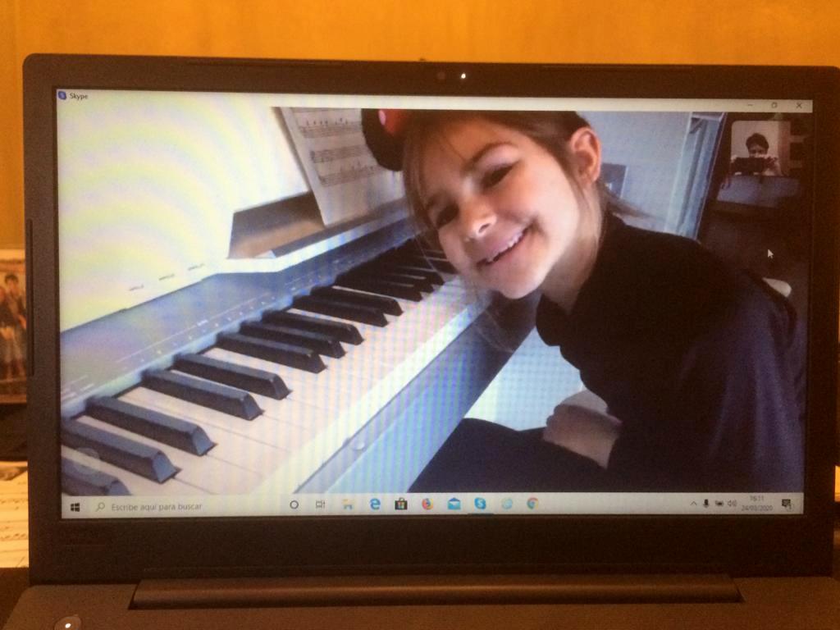
Task: Close the Skype window
Action: coord(799,106)
